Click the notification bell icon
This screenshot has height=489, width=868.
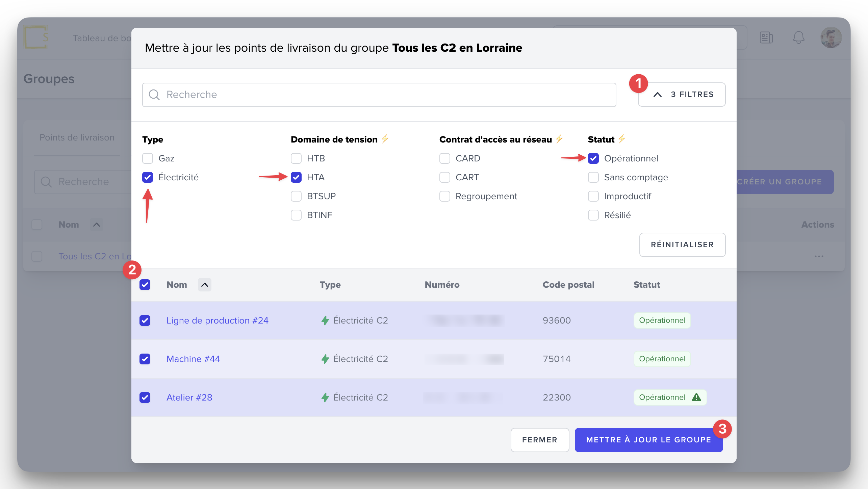pos(798,37)
